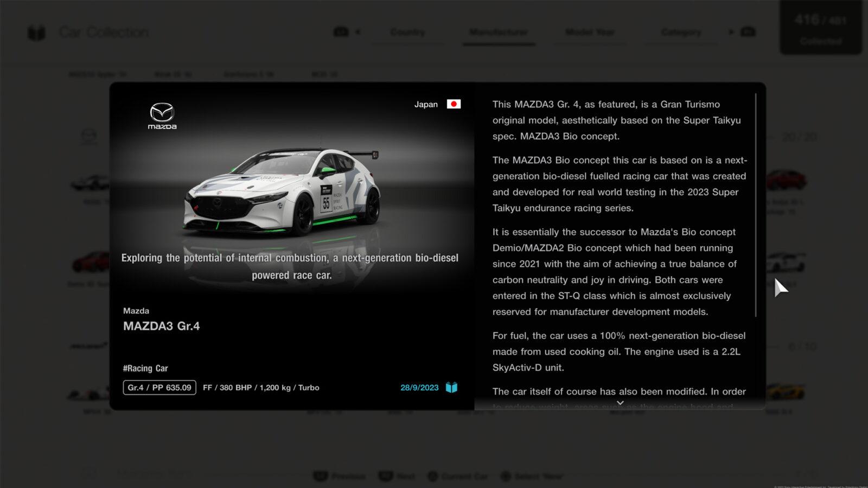Toggle the Collected counter showing 416/481

pyautogui.click(x=820, y=27)
